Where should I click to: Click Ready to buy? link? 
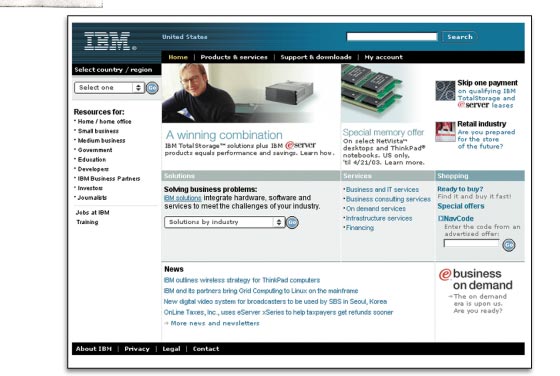[x=460, y=189]
